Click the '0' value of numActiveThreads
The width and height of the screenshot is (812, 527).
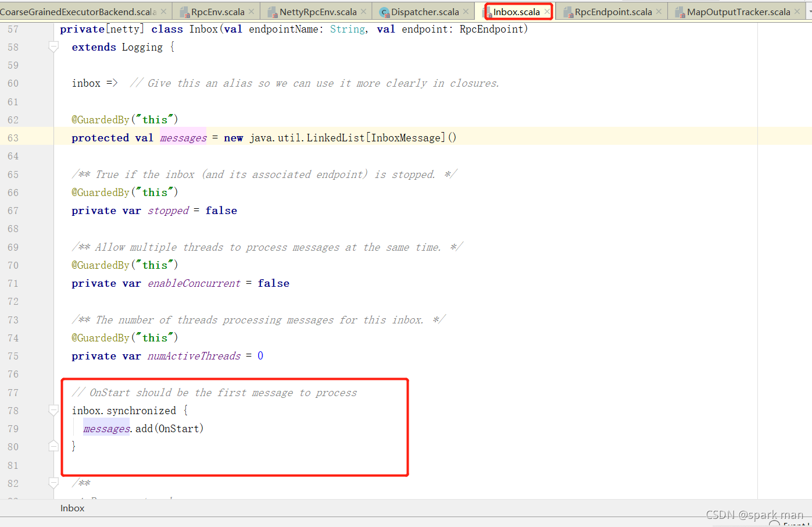pos(260,356)
